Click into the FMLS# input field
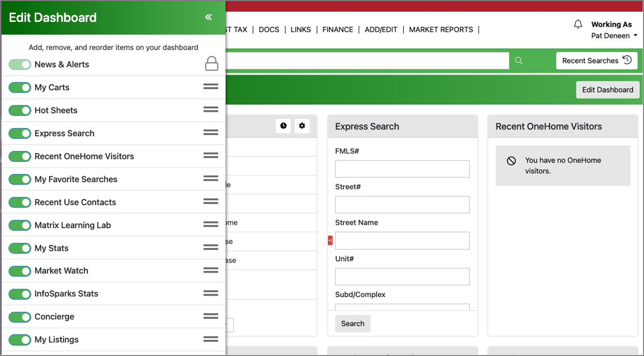 (x=402, y=169)
